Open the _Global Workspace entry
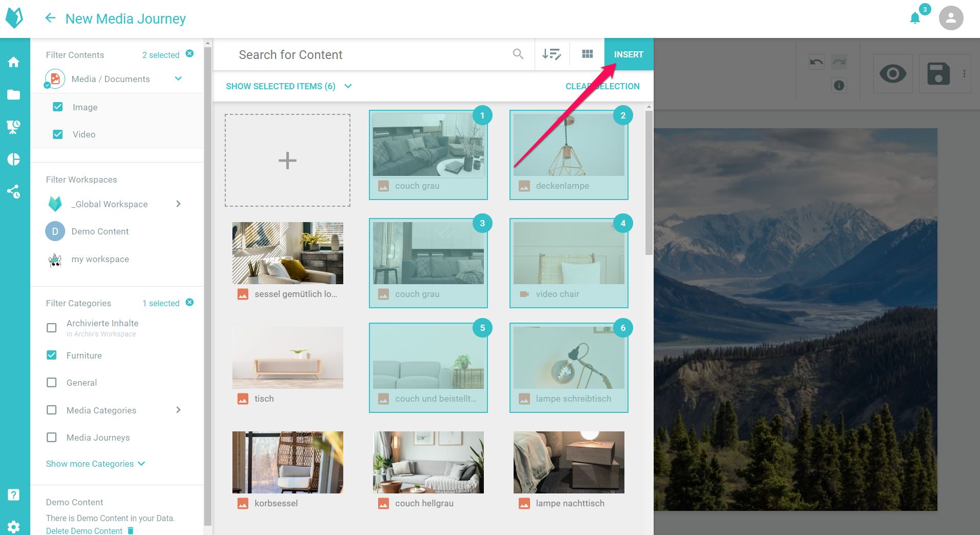980x535 pixels. pos(109,204)
